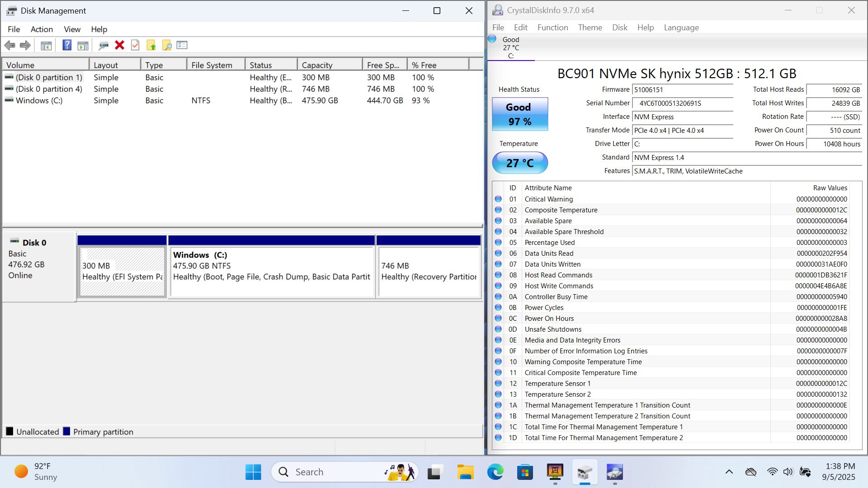The height and width of the screenshot is (488, 868).
Task: Open the monitor app icon in taskbar
Action: click(x=555, y=472)
